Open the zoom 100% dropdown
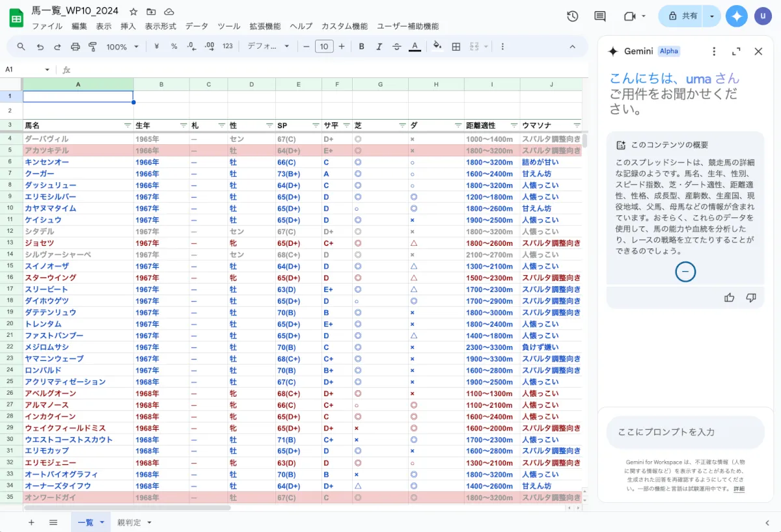Image resolution: width=781 pixels, height=532 pixels. point(122,47)
